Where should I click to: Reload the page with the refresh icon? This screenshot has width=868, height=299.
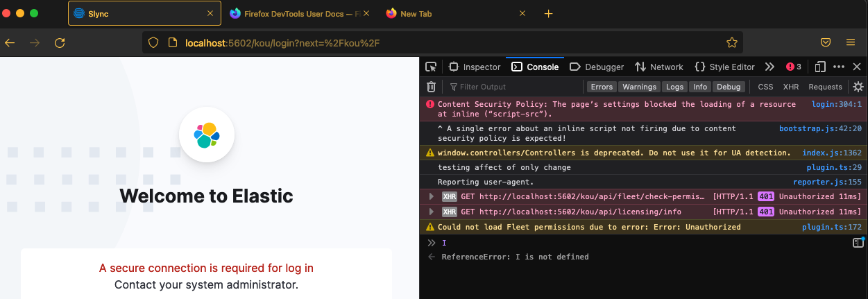coord(60,43)
